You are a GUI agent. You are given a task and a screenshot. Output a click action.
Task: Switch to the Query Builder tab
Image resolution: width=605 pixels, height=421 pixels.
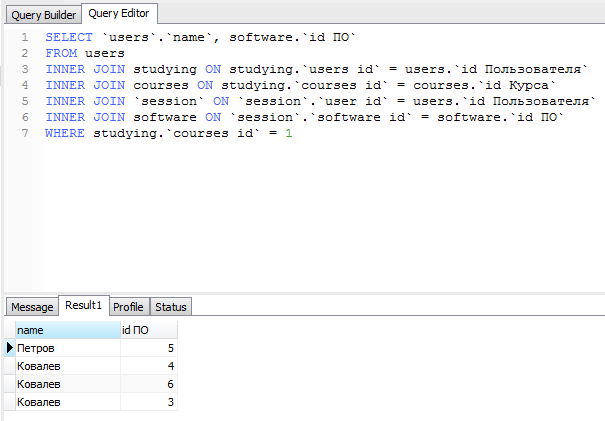43,15
